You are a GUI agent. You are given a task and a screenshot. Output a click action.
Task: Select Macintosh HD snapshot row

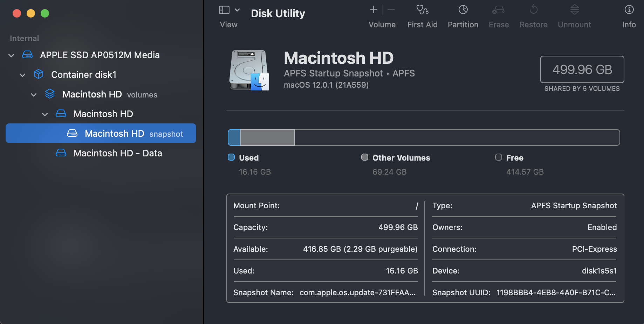pyautogui.click(x=101, y=133)
